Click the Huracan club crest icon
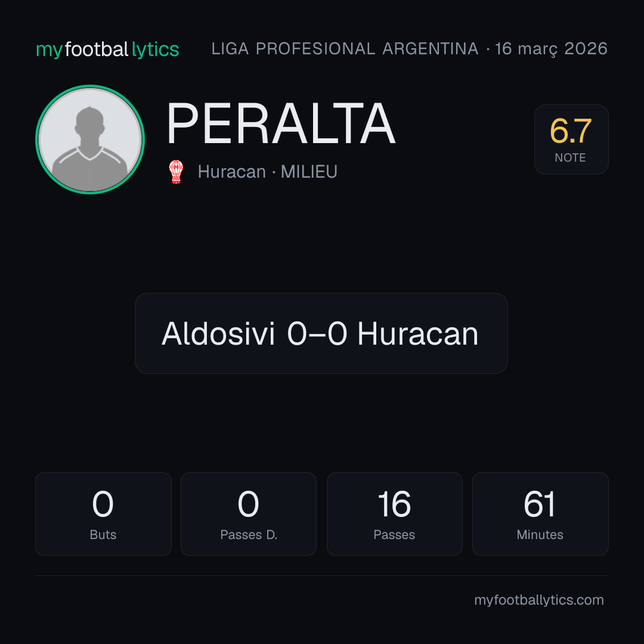Screen dimensions: 644x644 click(x=176, y=172)
